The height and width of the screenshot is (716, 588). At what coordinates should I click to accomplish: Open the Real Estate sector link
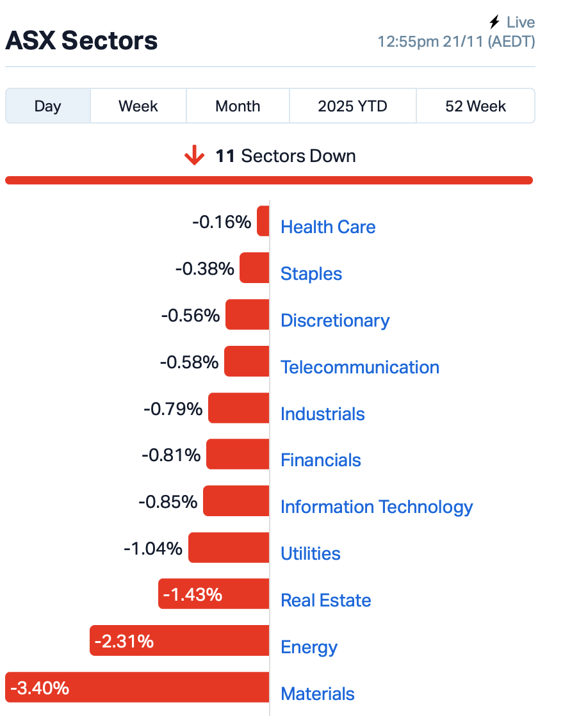coord(326,600)
